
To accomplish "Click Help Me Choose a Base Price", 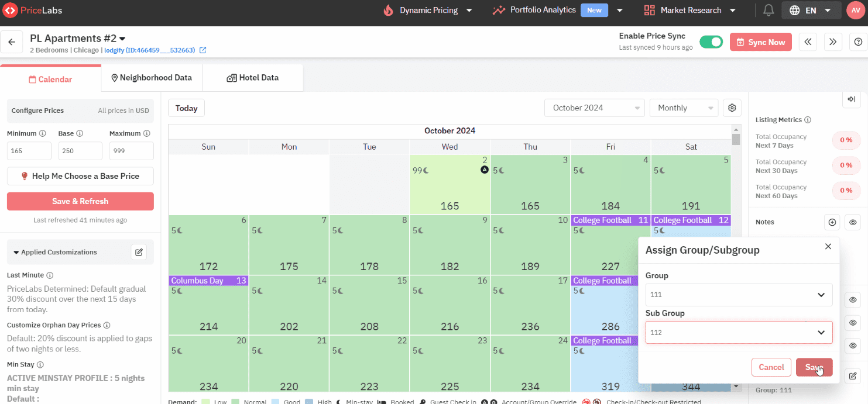I will 80,176.
